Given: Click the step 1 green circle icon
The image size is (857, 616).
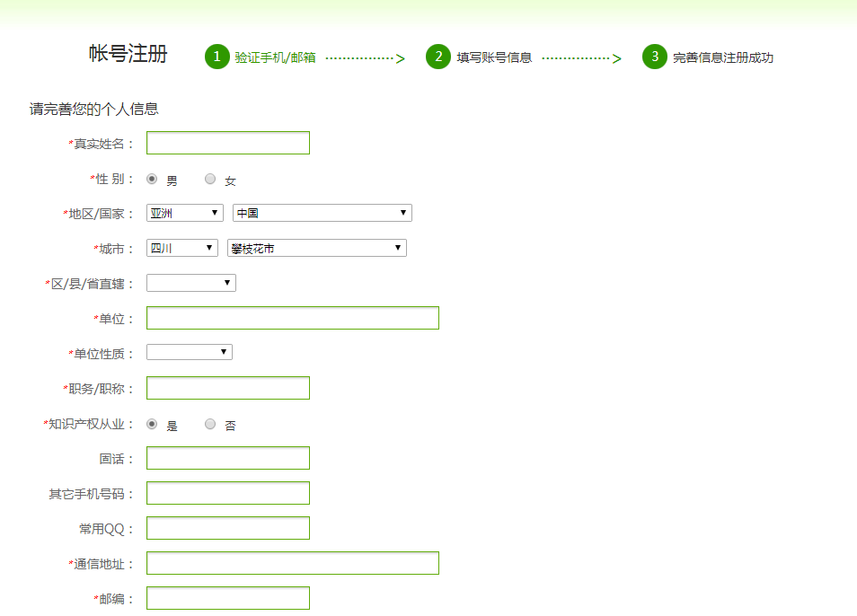Looking at the screenshot, I should 216,57.
